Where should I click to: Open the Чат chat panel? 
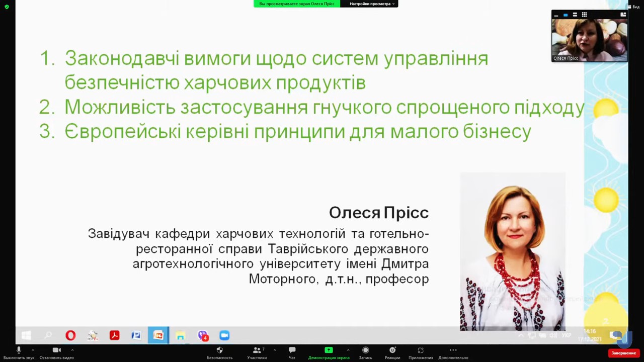pos(292,353)
